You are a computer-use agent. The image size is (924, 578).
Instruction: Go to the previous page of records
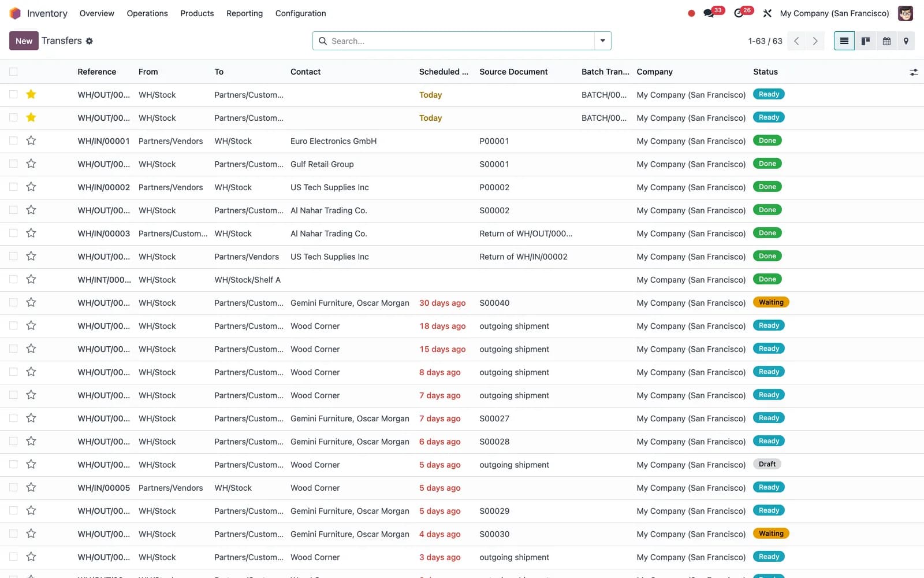tap(796, 41)
